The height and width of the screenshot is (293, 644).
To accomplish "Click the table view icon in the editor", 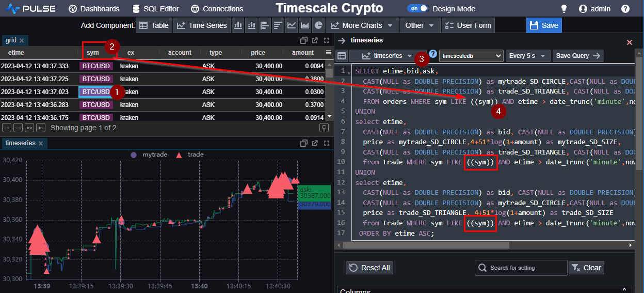I will pyautogui.click(x=342, y=56).
